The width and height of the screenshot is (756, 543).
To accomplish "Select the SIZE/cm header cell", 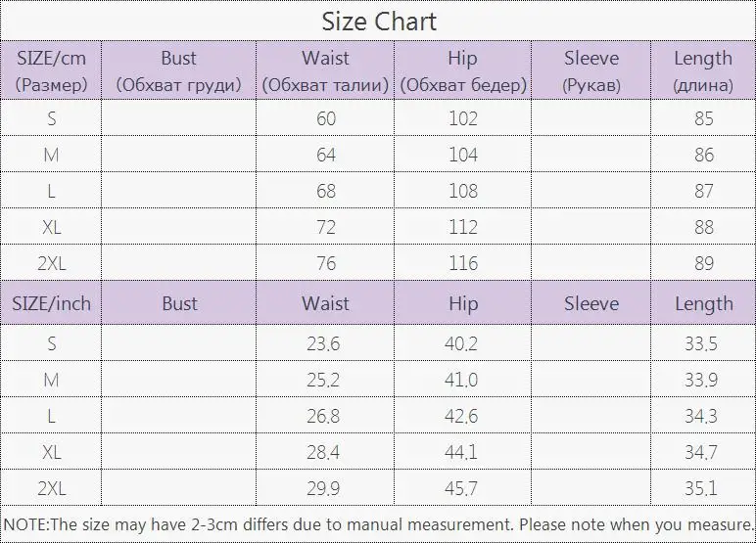I will click(x=51, y=70).
